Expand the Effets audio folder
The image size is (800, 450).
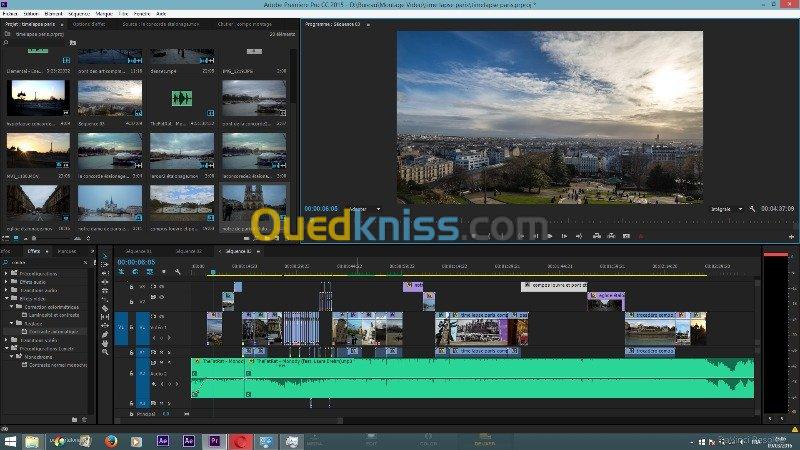click(6, 282)
